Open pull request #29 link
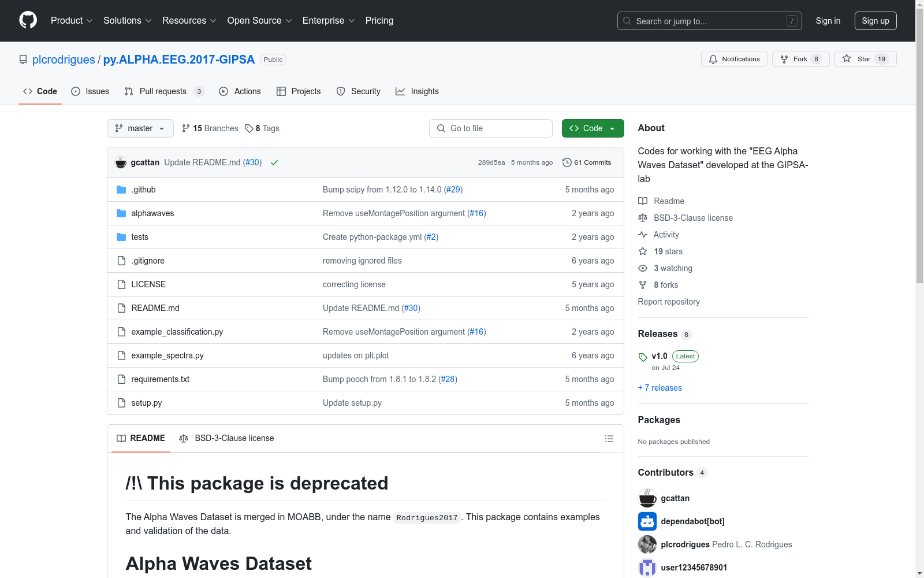This screenshot has height=578, width=924. point(453,190)
